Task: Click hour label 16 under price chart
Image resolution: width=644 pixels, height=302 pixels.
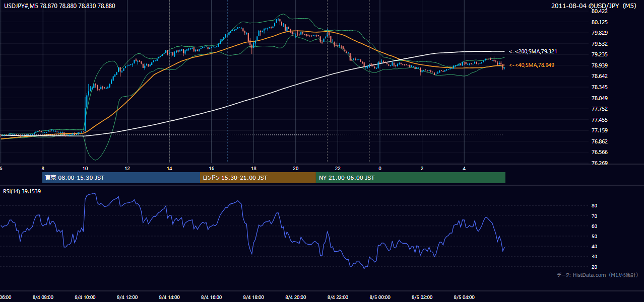Action: (x=212, y=168)
